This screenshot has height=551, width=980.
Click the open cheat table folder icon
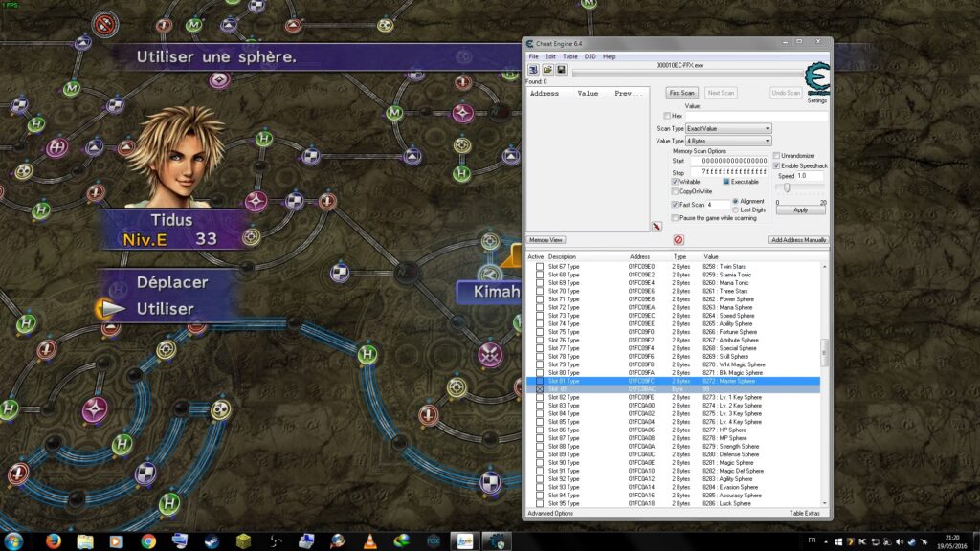click(547, 70)
